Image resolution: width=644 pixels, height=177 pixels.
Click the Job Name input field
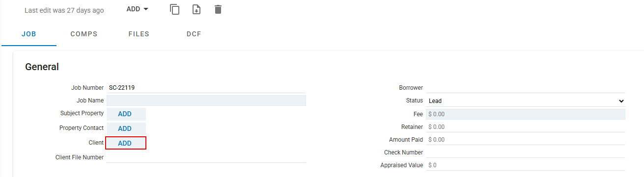click(206, 101)
